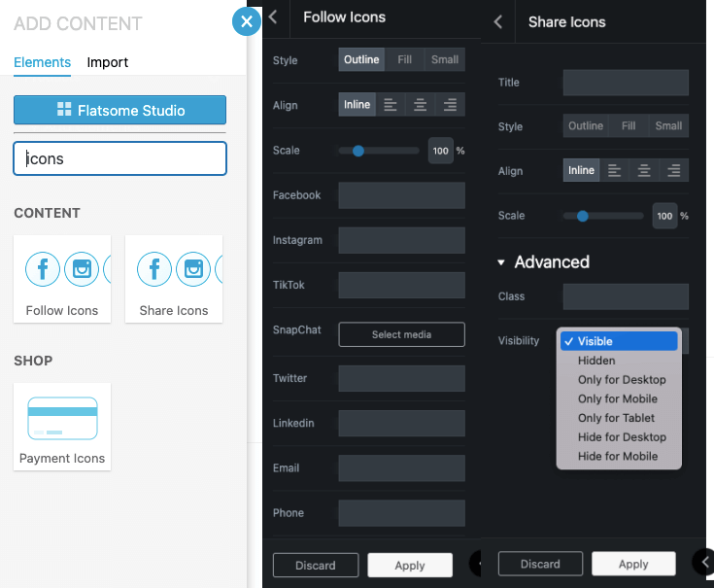The image size is (714, 588).
Task: Add the Payment Icons element
Action: 62,427
